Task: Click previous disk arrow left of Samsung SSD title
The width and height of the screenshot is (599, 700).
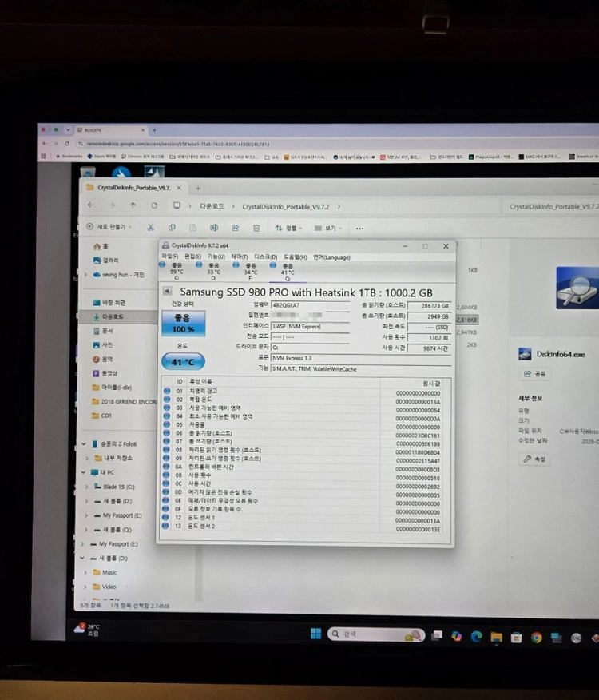Action: coord(167,291)
